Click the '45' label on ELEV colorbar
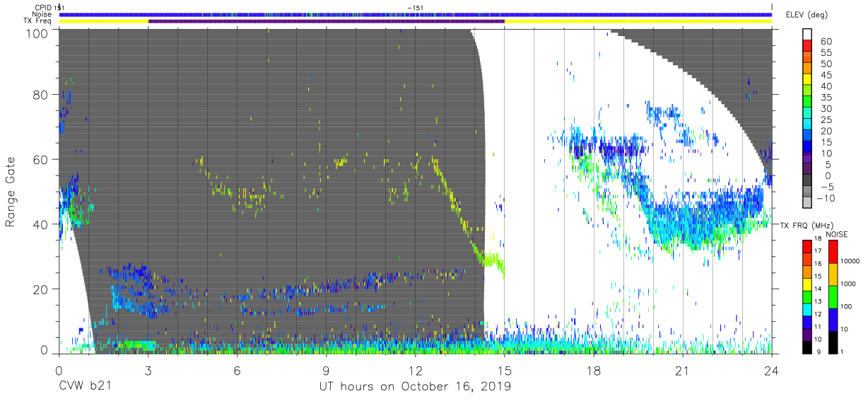The image size is (868, 401). click(826, 76)
